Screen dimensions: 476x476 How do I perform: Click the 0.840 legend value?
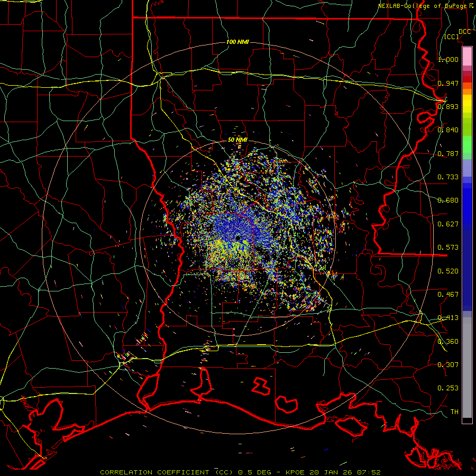pos(448,130)
